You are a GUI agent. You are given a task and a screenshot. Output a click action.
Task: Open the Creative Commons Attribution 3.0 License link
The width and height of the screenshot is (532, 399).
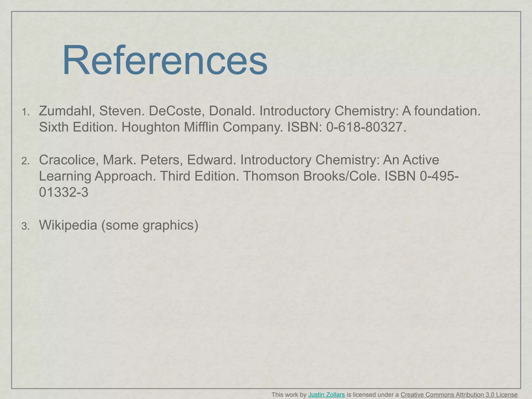click(x=459, y=395)
